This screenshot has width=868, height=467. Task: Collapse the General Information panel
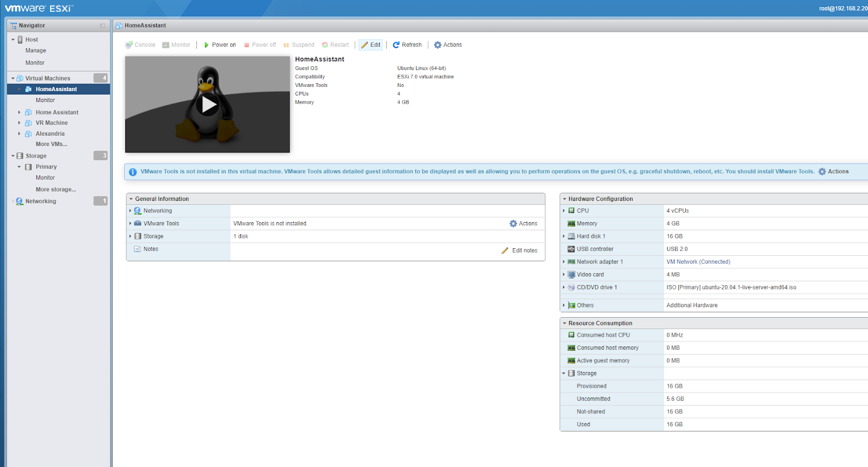pos(131,199)
